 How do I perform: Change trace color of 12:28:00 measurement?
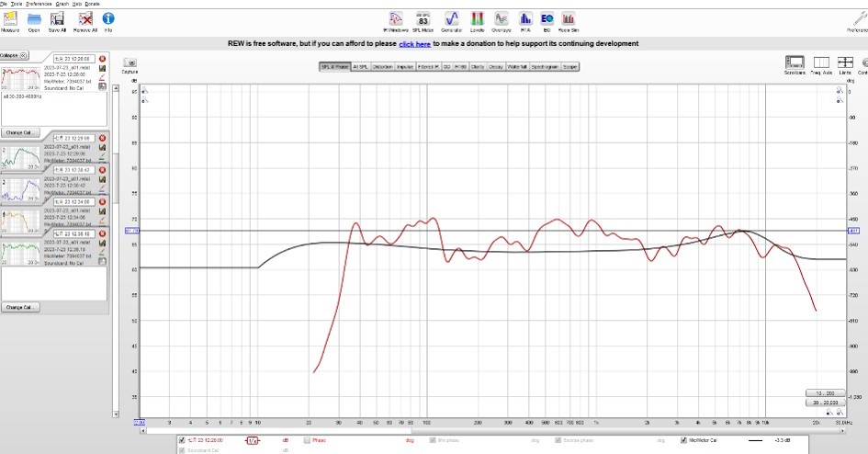(102, 77)
